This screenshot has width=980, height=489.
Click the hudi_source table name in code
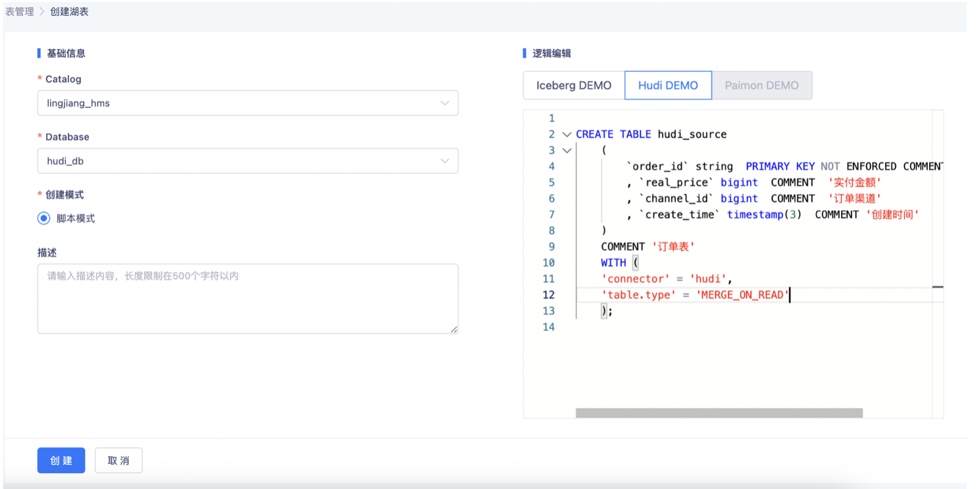692,135
